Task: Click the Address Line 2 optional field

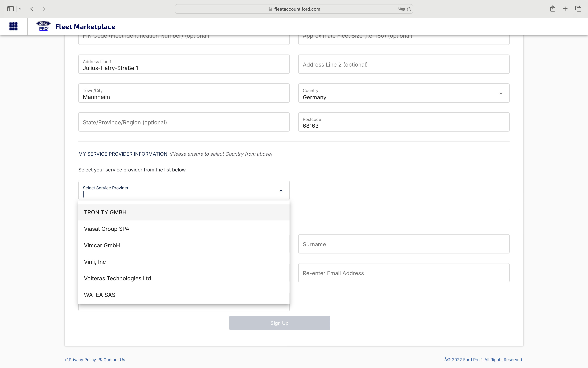Action: click(x=404, y=64)
